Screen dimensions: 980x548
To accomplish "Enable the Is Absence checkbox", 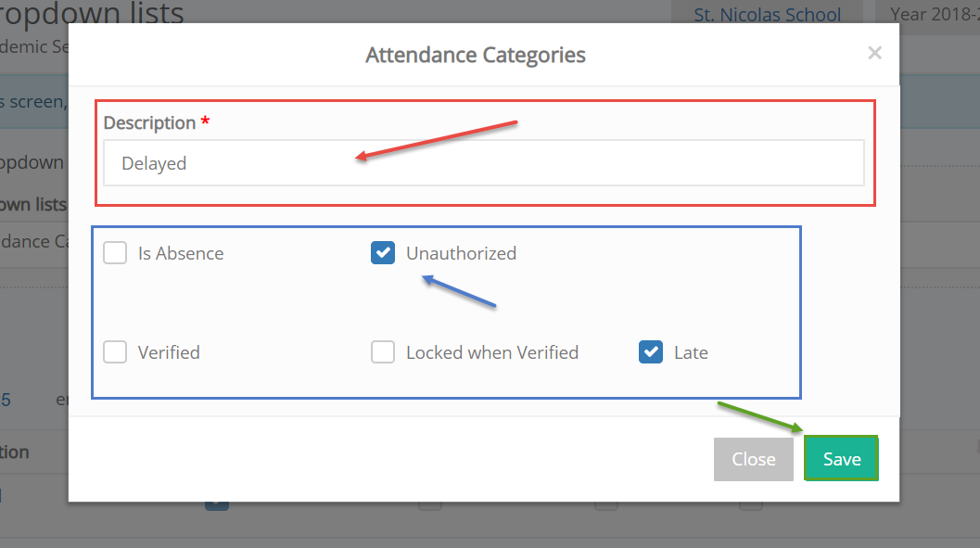I will [115, 253].
